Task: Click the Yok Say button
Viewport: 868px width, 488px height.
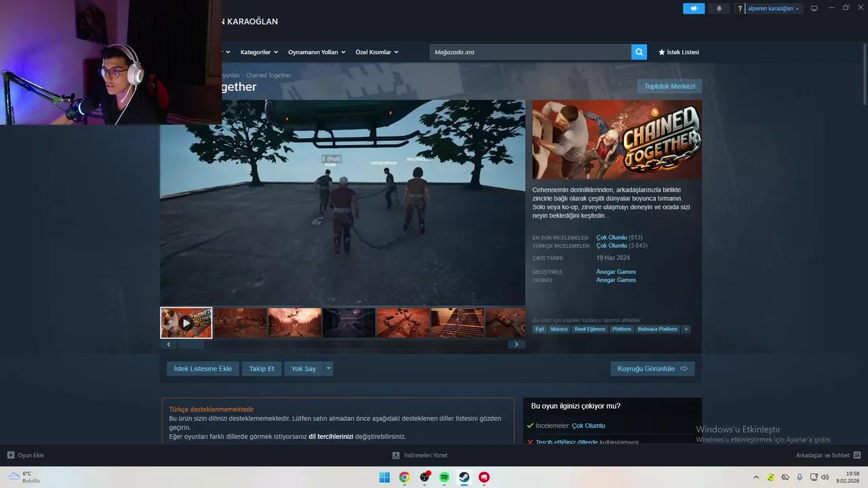Action: coord(304,369)
